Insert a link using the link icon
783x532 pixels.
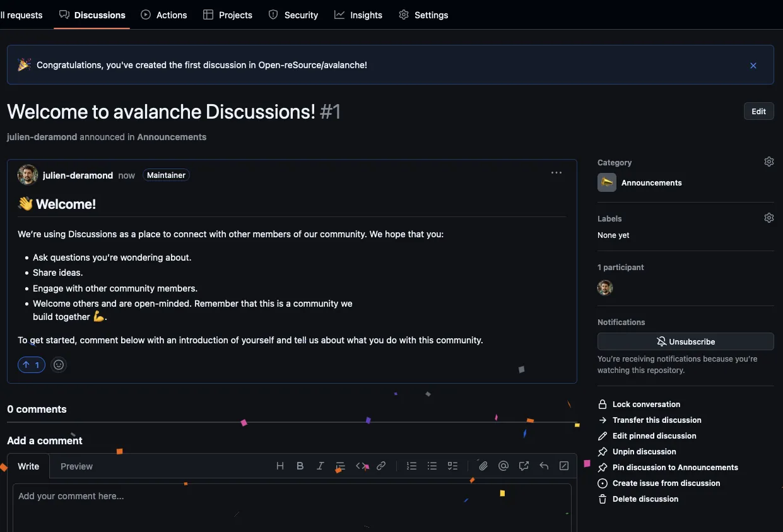(x=381, y=466)
